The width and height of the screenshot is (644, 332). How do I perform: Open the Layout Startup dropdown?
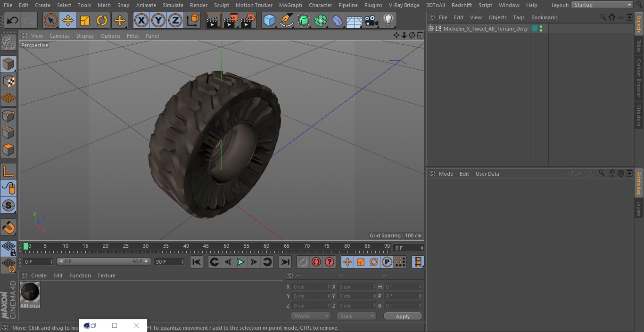tap(603, 5)
